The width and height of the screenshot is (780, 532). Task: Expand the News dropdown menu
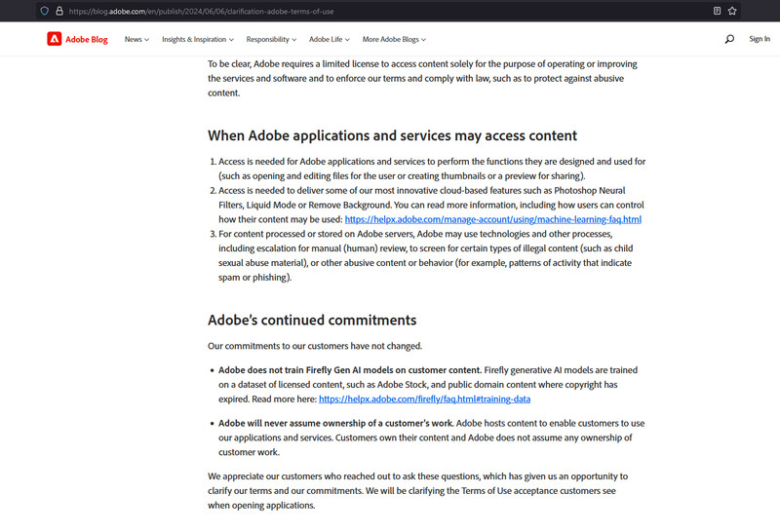tap(136, 39)
